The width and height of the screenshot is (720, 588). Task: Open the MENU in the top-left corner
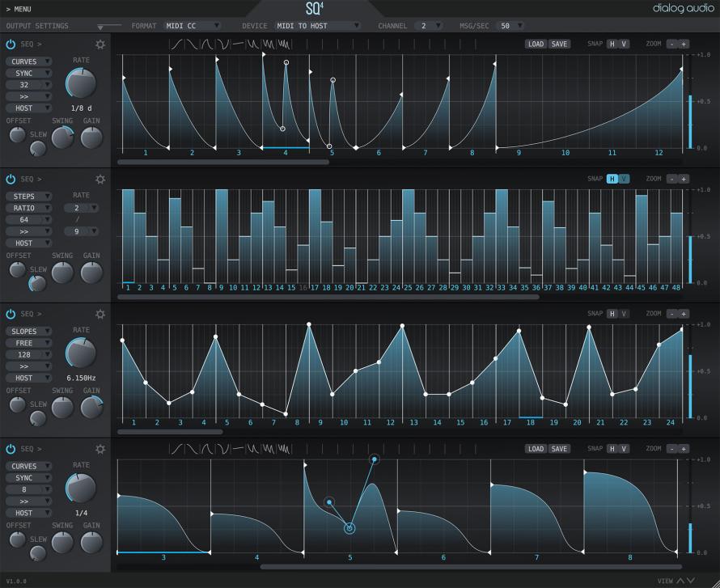(x=20, y=11)
